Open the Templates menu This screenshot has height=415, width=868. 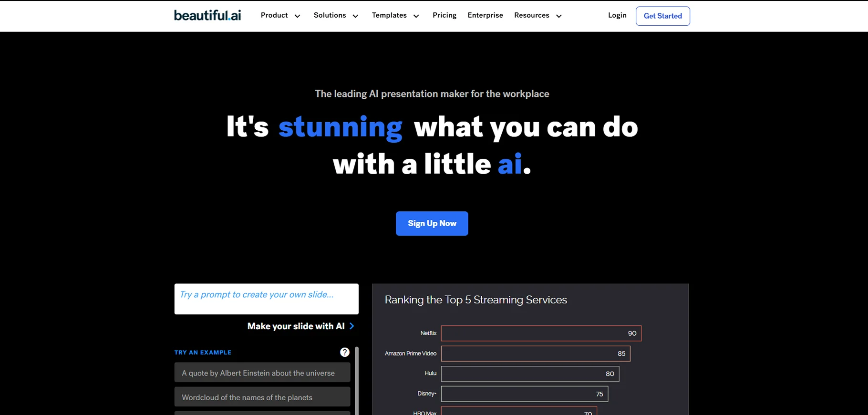click(x=389, y=15)
